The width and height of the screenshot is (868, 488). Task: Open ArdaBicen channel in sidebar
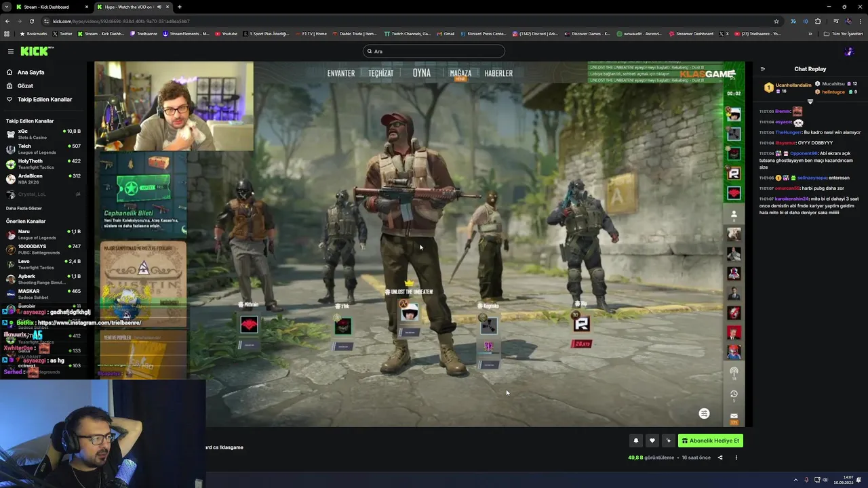[43, 178]
